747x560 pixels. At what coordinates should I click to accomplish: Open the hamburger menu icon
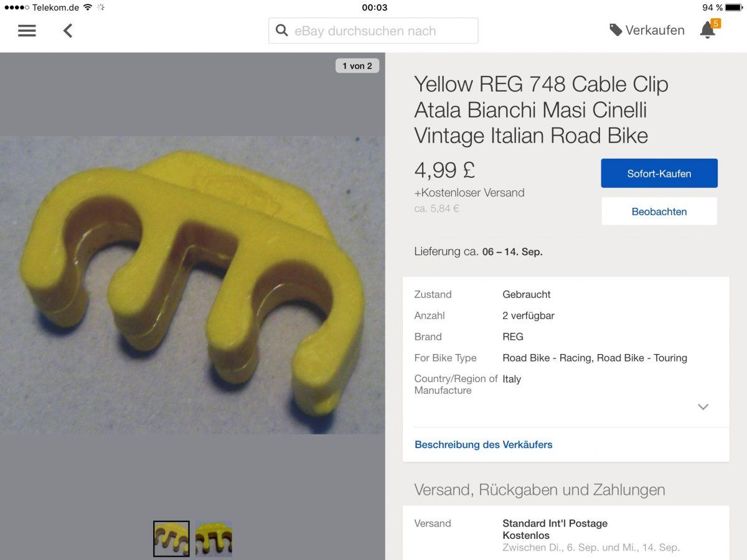(27, 30)
